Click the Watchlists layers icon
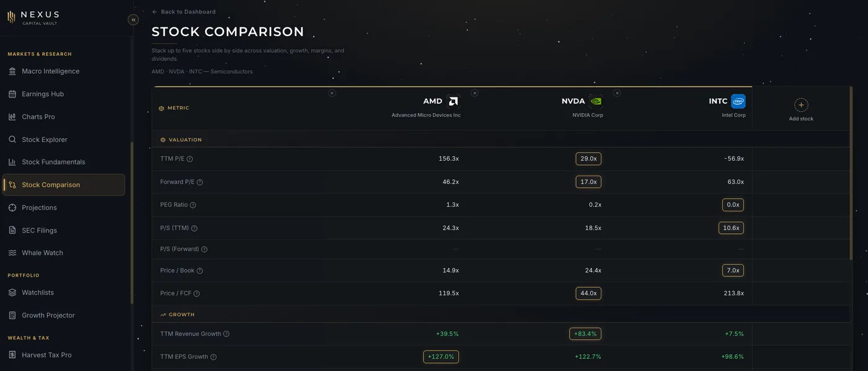Image resolution: width=868 pixels, height=371 pixels. (x=12, y=293)
